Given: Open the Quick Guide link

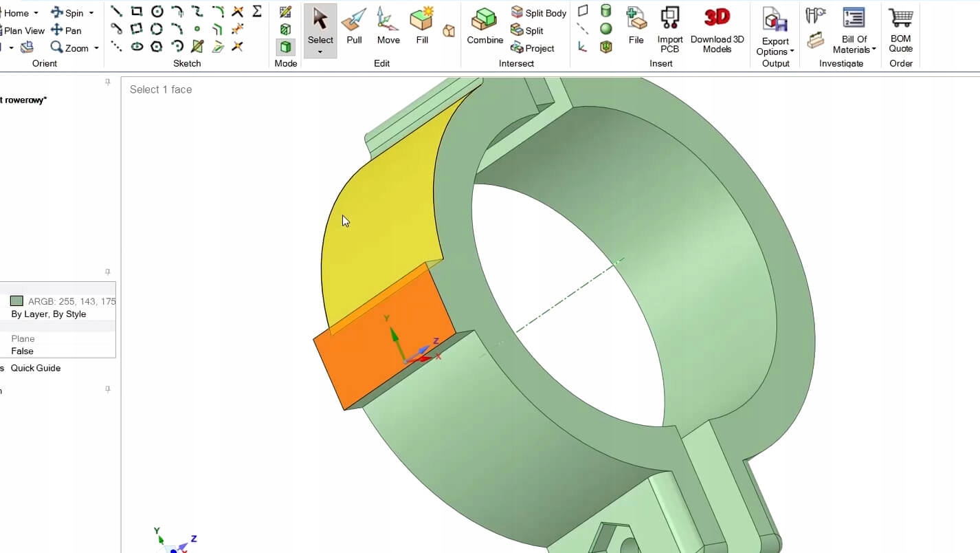Looking at the screenshot, I should tap(36, 368).
